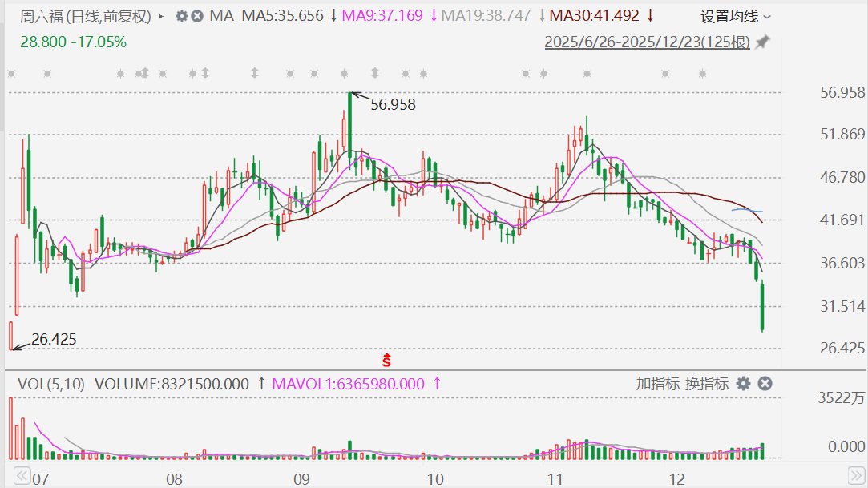Click the red S marker below the chart
This screenshot has width=868, height=488.
click(x=386, y=361)
